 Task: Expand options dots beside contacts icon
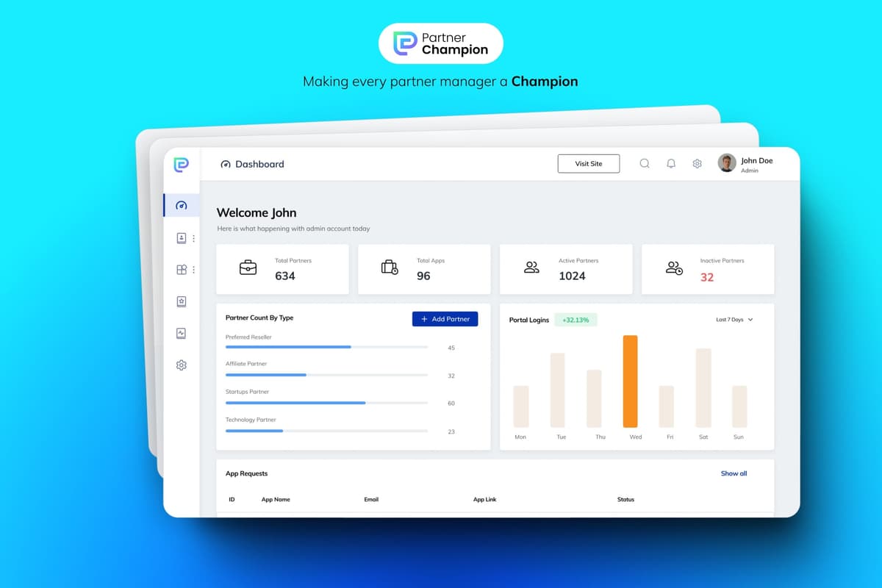(x=194, y=238)
